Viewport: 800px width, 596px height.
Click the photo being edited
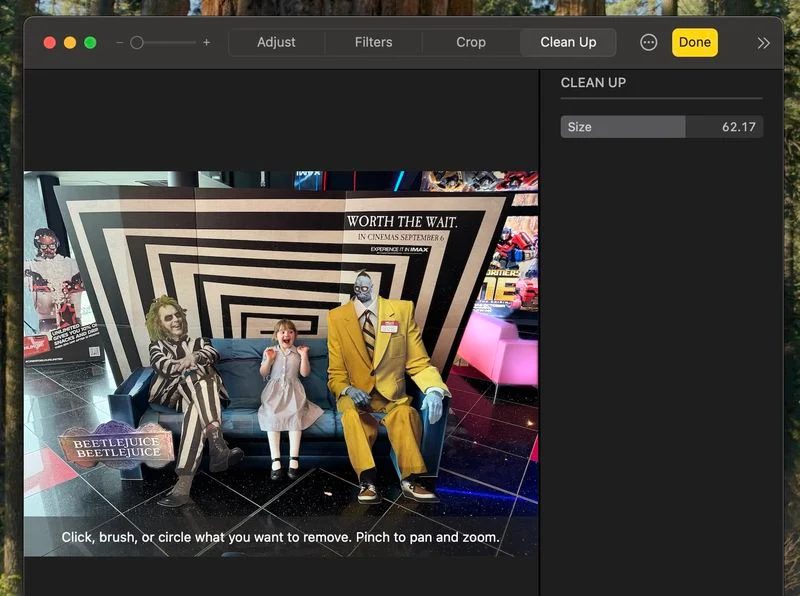tap(281, 363)
